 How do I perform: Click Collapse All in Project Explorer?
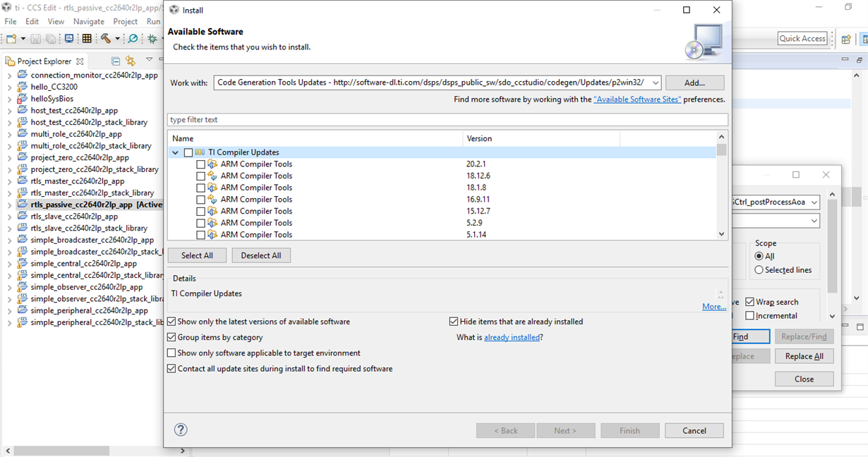pos(116,61)
